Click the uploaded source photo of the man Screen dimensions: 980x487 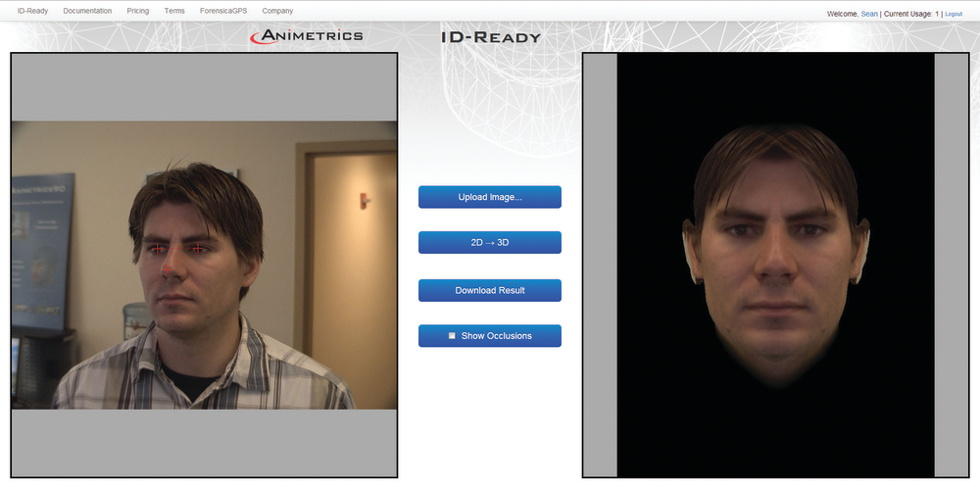click(205, 266)
